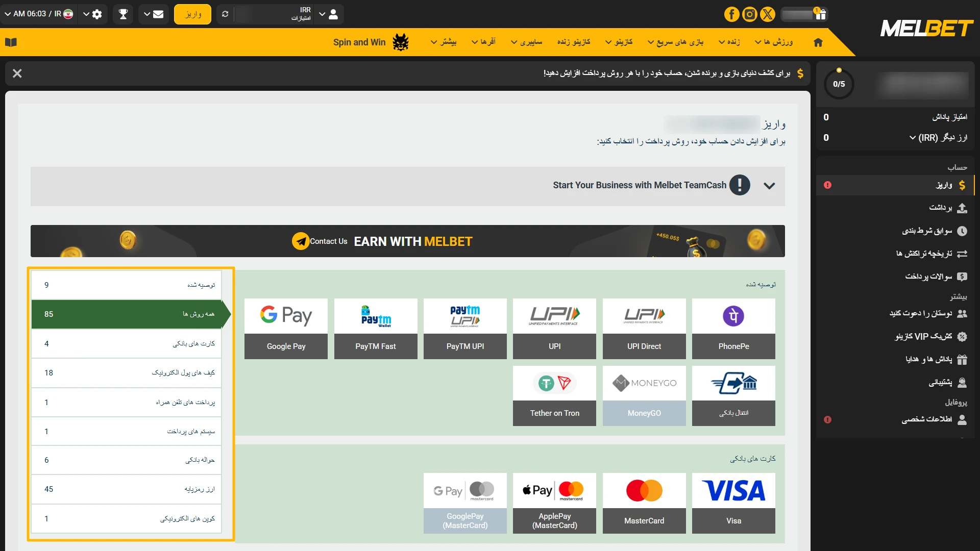The height and width of the screenshot is (551, 980).
Task: Select PayTM Fast payment method
Action: pyautogui.click(x=376, y=329)
